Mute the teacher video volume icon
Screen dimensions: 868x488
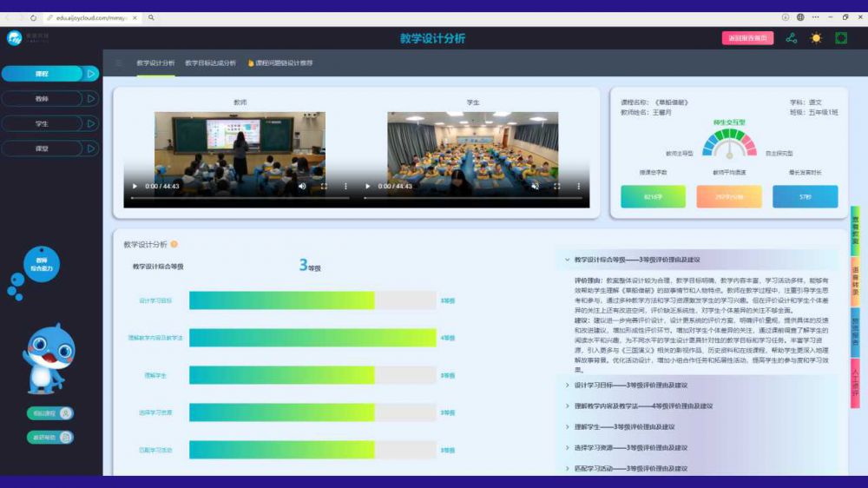pos(302,186)
